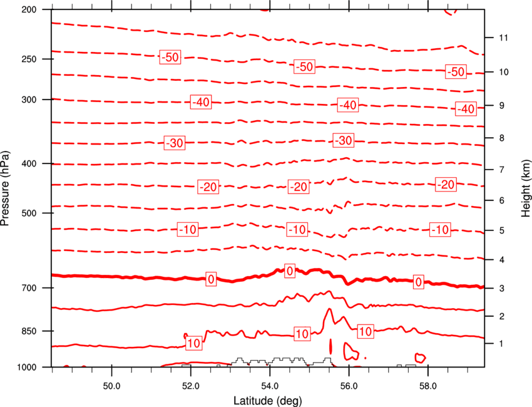The height and width of the screenshot is (407, 532).
Task: Click the rightmost 0 contour label box
Action: pos(419,282)
